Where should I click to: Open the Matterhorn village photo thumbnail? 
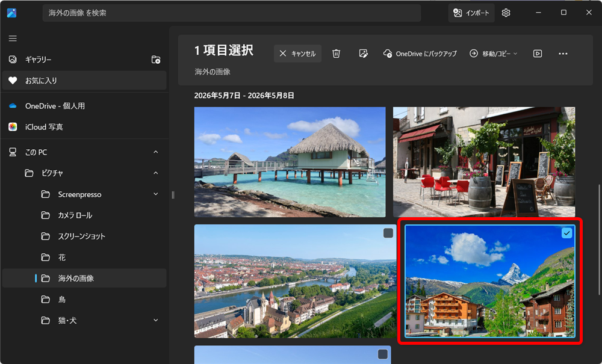click(x=490, y=281)
